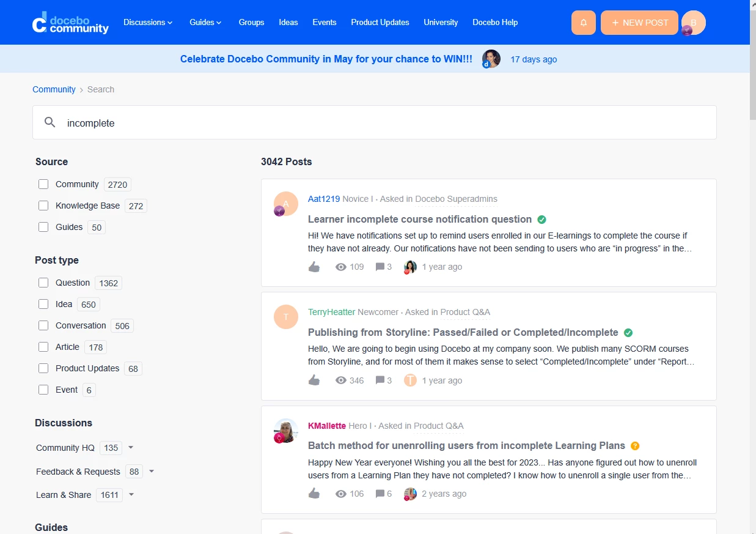Open the user profile avatar B
The width and height of the screenshot is (756, 534).
click(x=694, y=23)
